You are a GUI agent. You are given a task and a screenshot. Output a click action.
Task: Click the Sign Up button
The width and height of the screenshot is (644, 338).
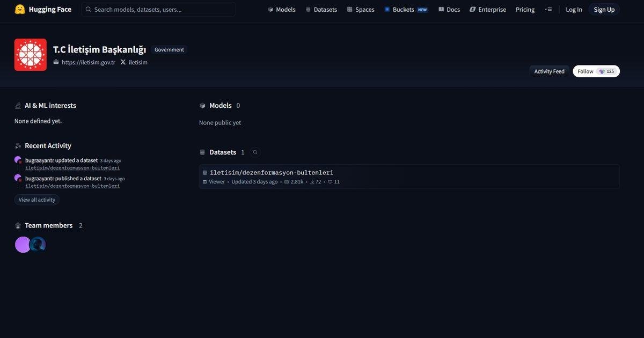(x=604, y=10)
